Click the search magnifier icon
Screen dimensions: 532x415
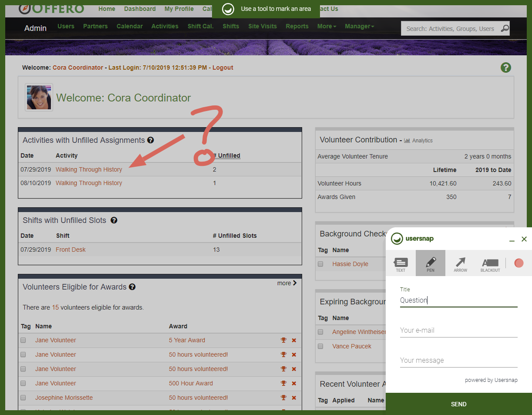tap(505, 28)
